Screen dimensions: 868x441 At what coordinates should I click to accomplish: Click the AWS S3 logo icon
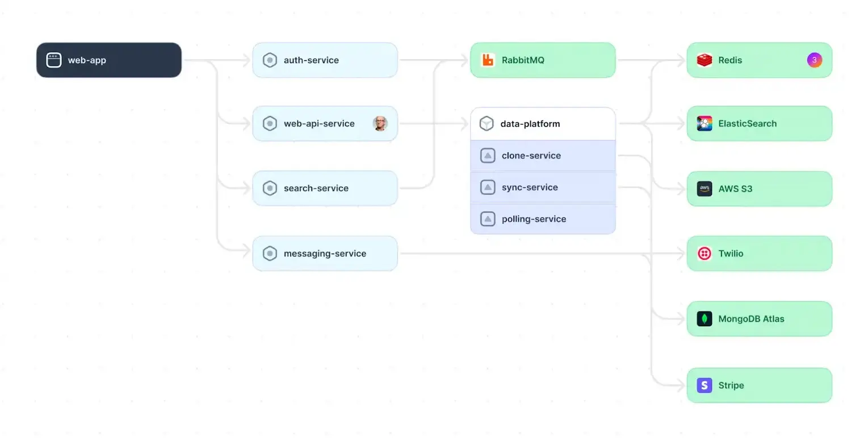[x=705, y=189]
